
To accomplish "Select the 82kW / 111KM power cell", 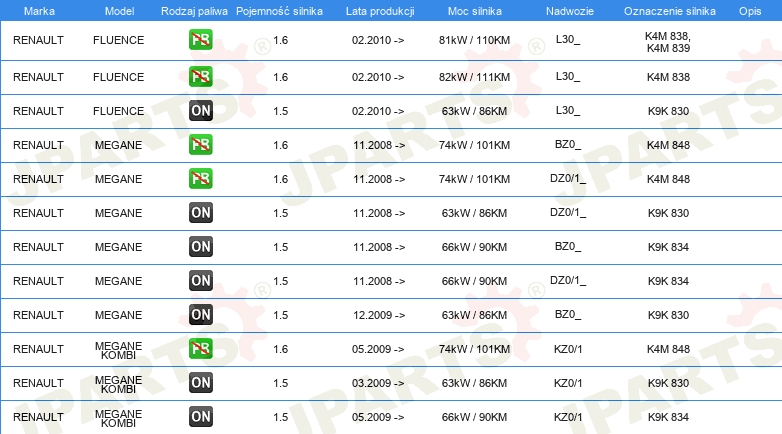I will 474,77.
